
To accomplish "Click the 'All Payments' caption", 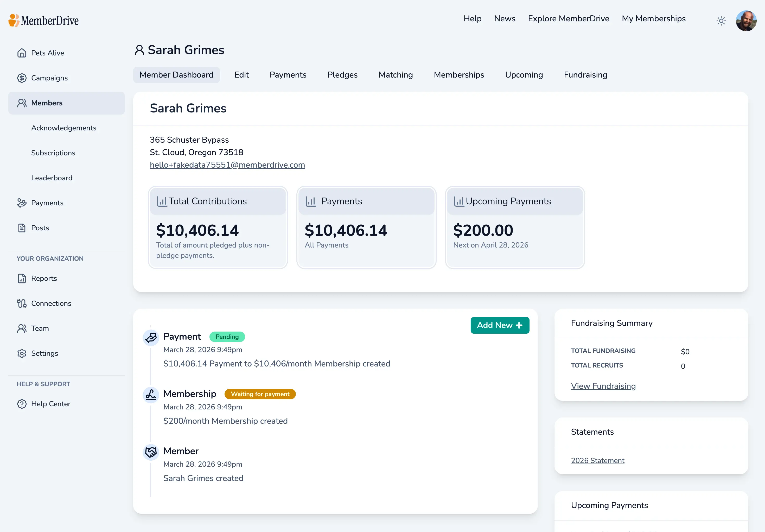I will tap(326, 245).
